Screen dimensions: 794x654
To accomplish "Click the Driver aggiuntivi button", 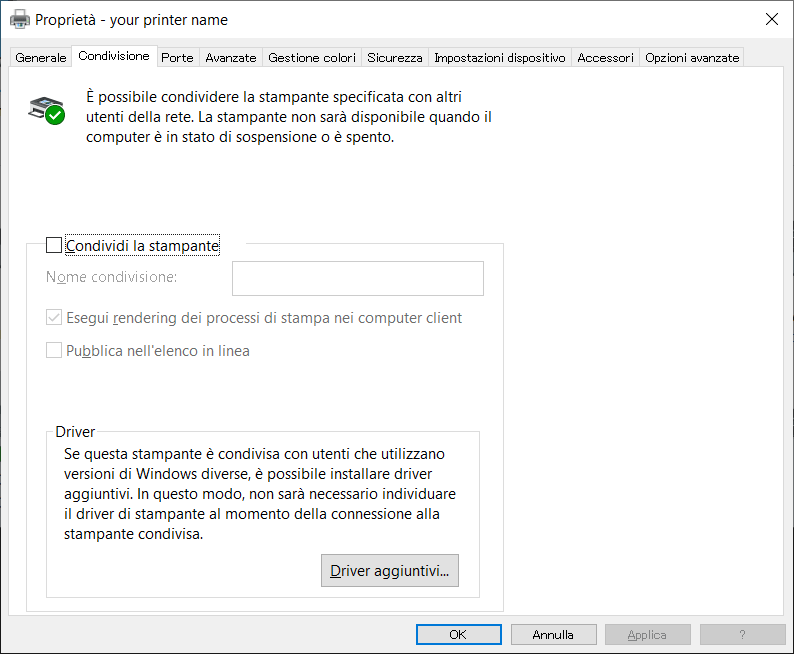I will 389,571.
